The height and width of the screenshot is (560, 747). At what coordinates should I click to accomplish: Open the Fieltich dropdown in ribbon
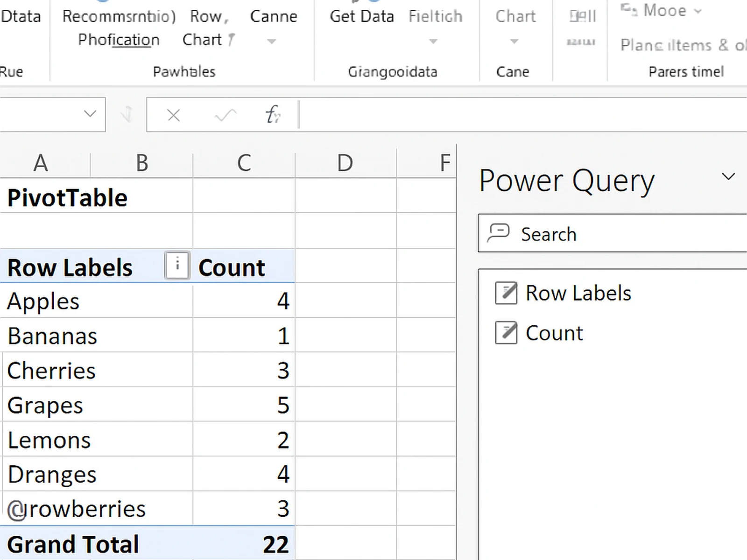click(x=433, y=42)
